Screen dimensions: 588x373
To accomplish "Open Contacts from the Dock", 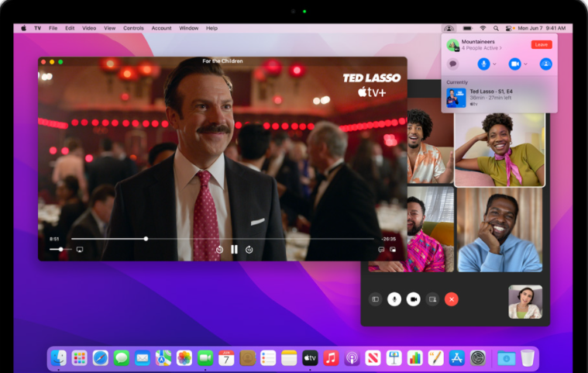I will (247, 358).
